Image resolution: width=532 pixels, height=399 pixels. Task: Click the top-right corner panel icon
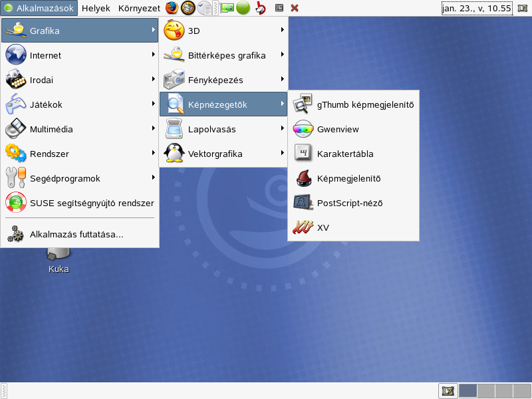(523, 8)
